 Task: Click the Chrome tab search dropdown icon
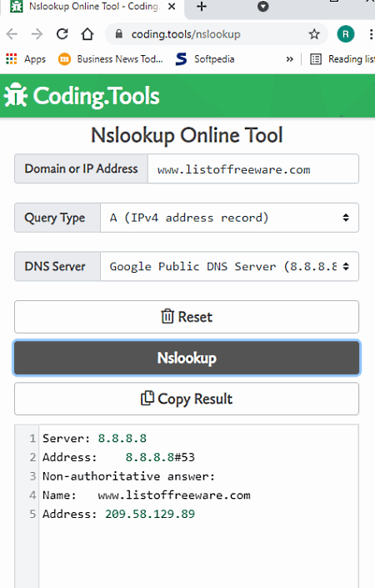263,7
